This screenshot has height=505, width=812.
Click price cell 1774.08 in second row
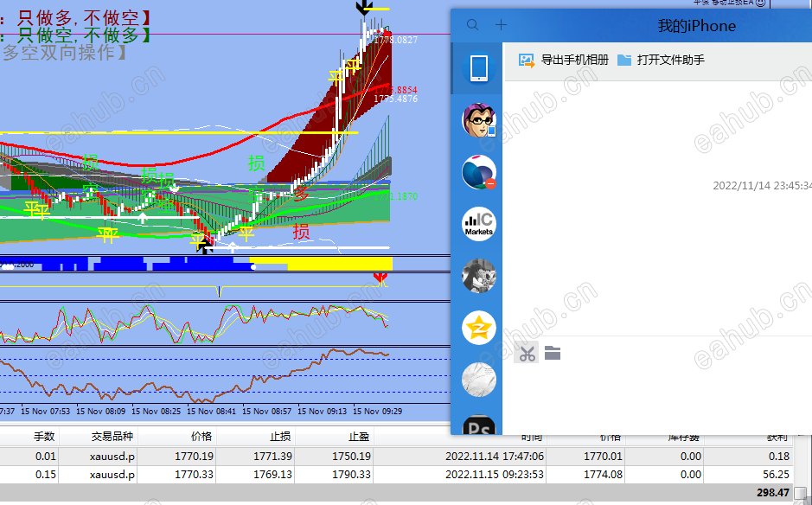pyautogui.click(x=603, y=475)
